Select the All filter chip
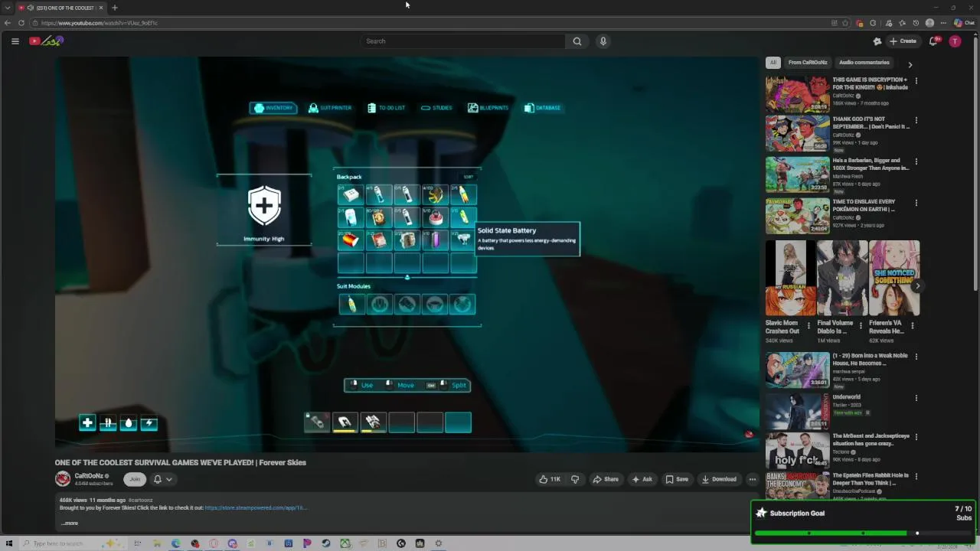Image resolution: width=980 pixels, height=551 pixels. 773,63
